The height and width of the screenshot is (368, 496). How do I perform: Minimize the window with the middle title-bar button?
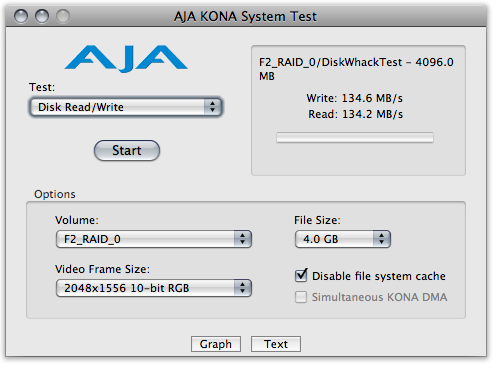42,16
